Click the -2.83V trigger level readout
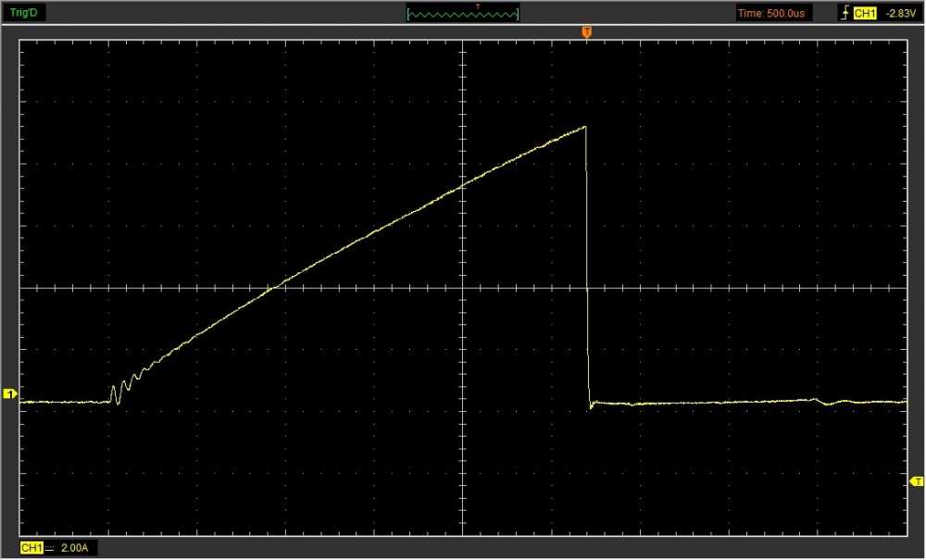 coord(900,13)
